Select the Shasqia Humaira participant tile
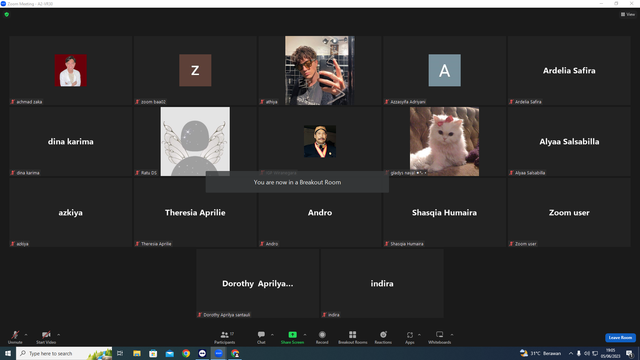 [x=444, y=212]
